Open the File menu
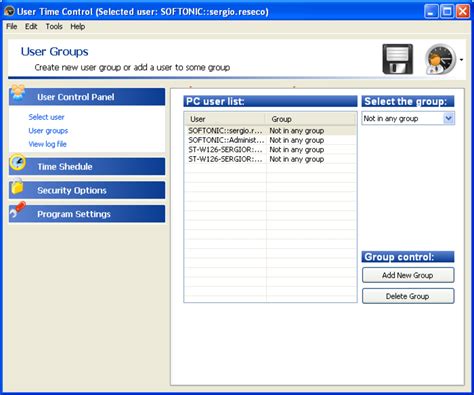This screenshot has width=474, height=395. (12, 26)
